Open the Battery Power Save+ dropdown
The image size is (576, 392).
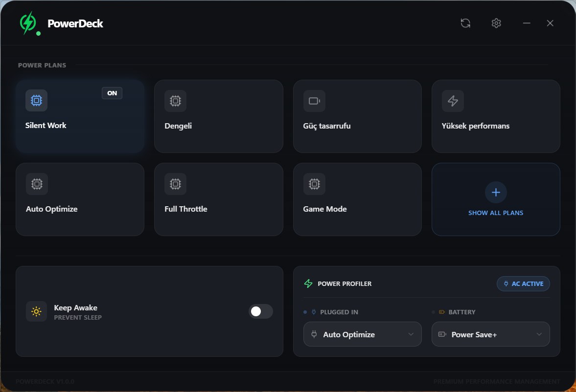pos(490,334)
